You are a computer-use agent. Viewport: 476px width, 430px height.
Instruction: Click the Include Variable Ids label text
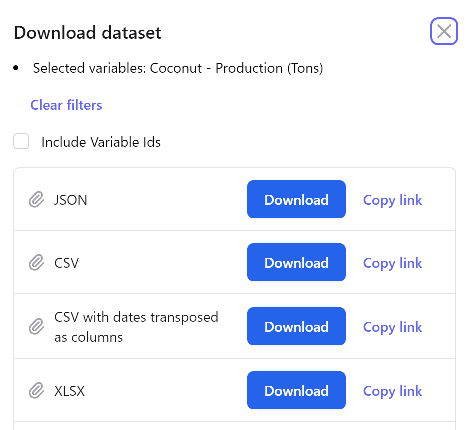tap(101, 142)
